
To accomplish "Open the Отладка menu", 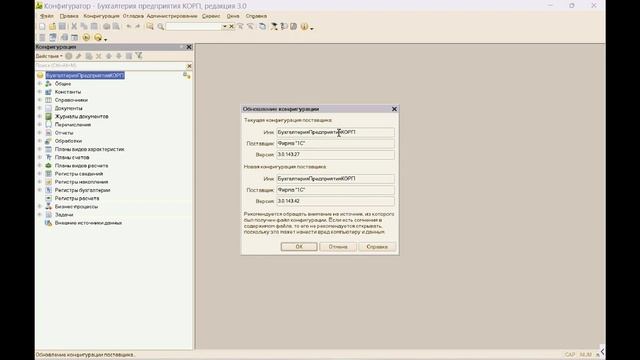I will tap(133, 16).
